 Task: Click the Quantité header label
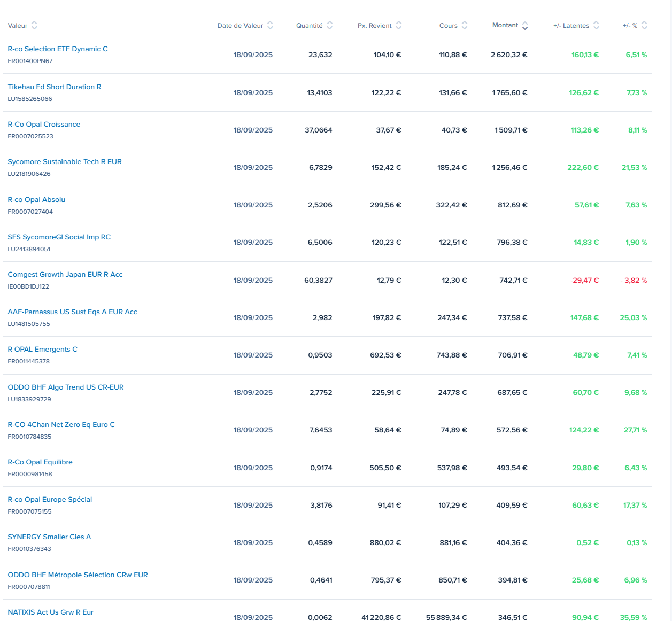click(x=310, y=26)
